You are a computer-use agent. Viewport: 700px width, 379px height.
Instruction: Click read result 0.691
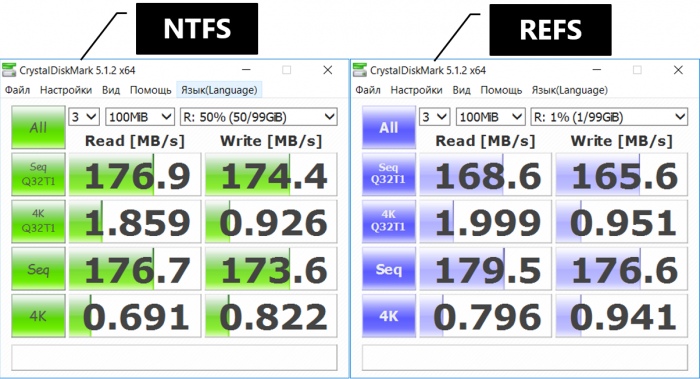135,316
